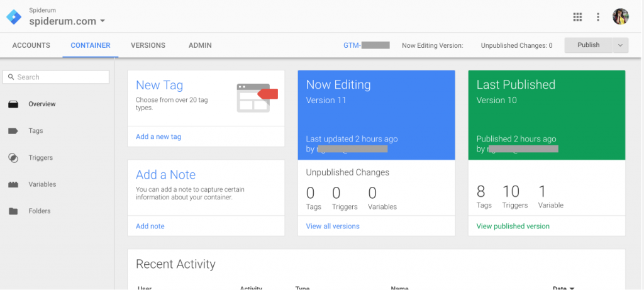The height and width of the screenshot is (290, 644).
Task: Click the Overview sidebar icon
Action: [13, 104]
